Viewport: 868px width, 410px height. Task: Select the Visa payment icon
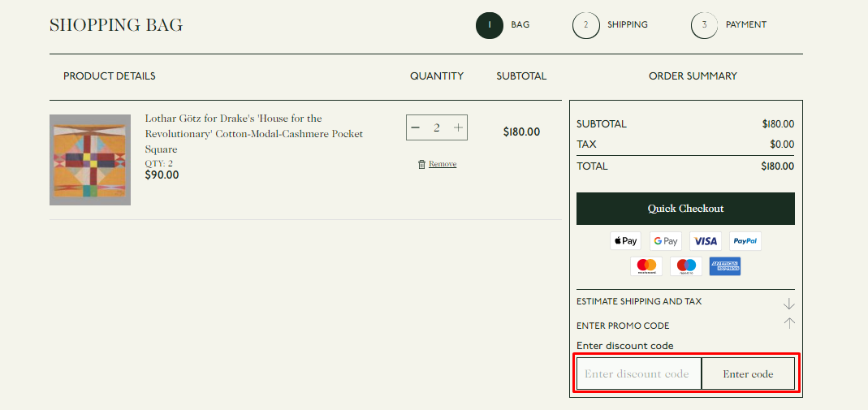[706, 241]
